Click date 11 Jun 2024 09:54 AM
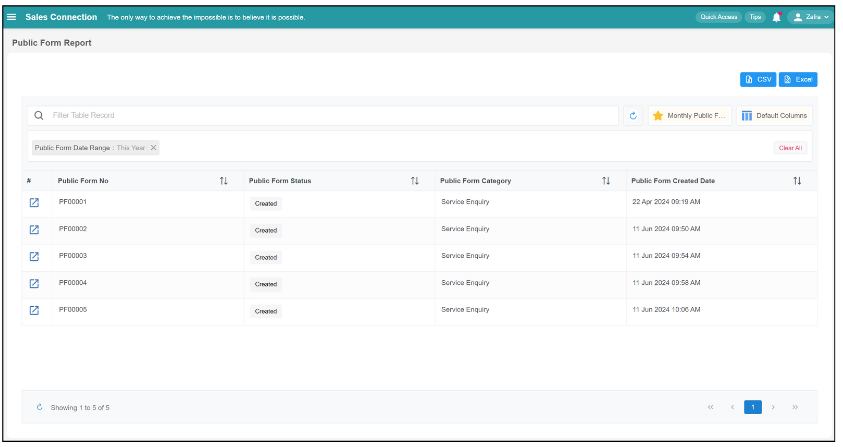 666,256
